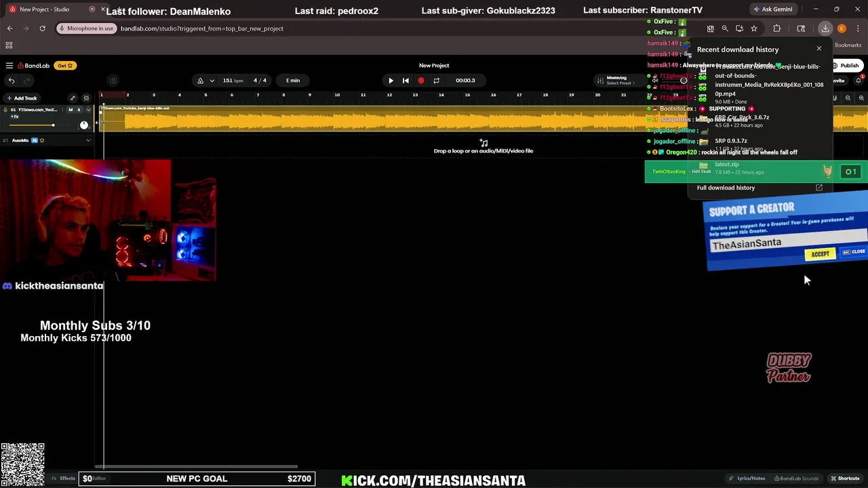This screenshot has width=868, height=488.
Task: Open the BandLab hamburger menu
Action: [x=9, y=66]
